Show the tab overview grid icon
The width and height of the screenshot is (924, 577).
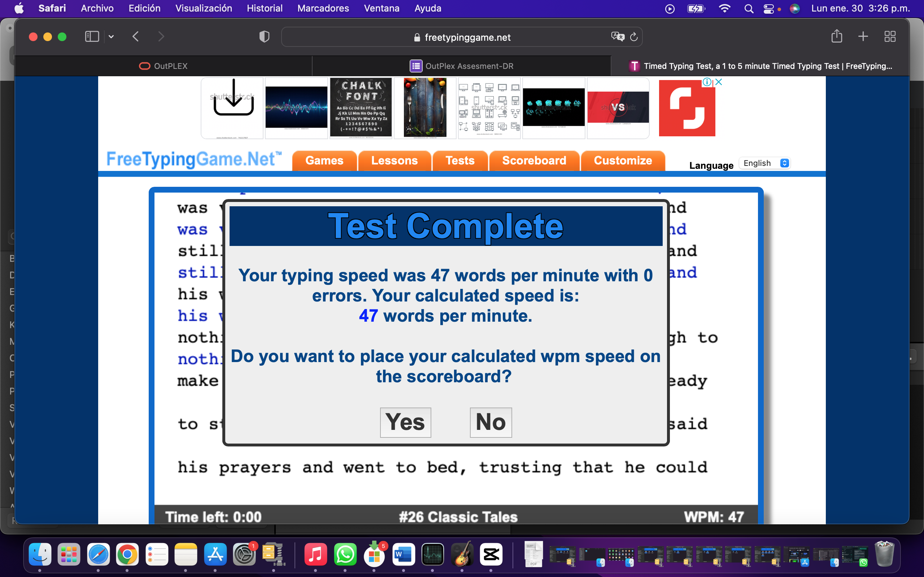click(890, 37)
